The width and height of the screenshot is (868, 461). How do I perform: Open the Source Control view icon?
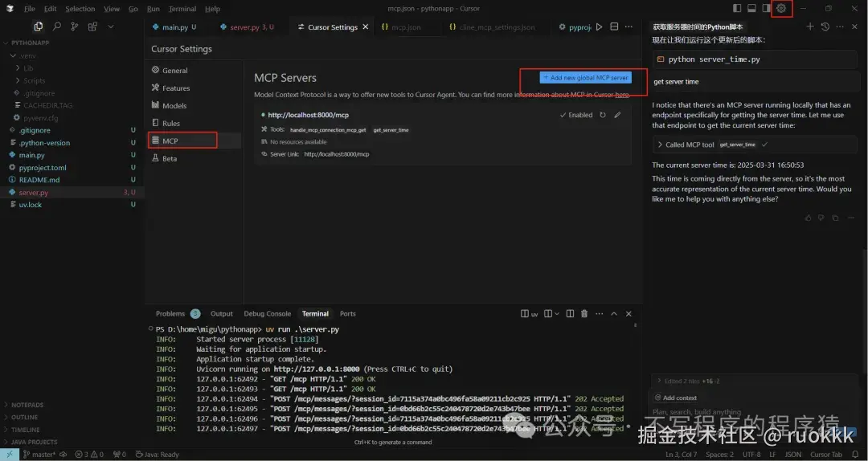coord(75,26)
